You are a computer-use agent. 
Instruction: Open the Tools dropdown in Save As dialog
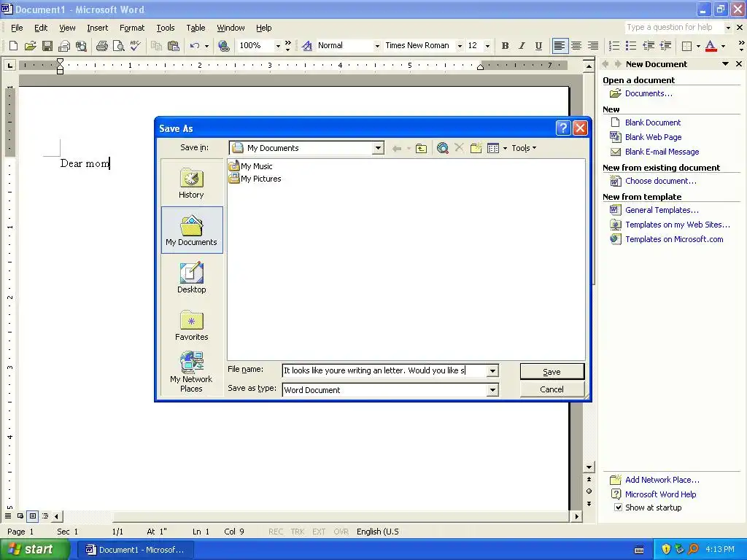click(x=524, y=148)
